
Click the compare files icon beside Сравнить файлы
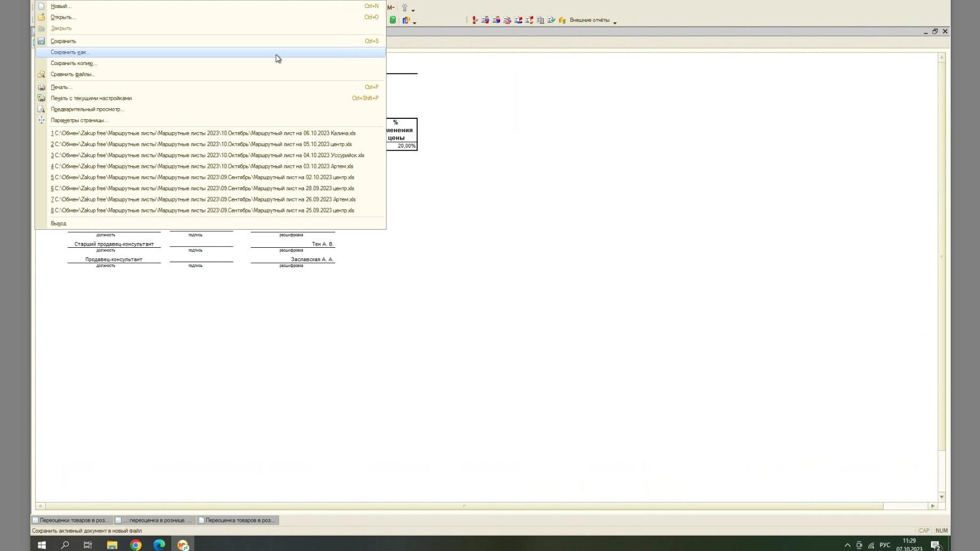tap(41, 74)
